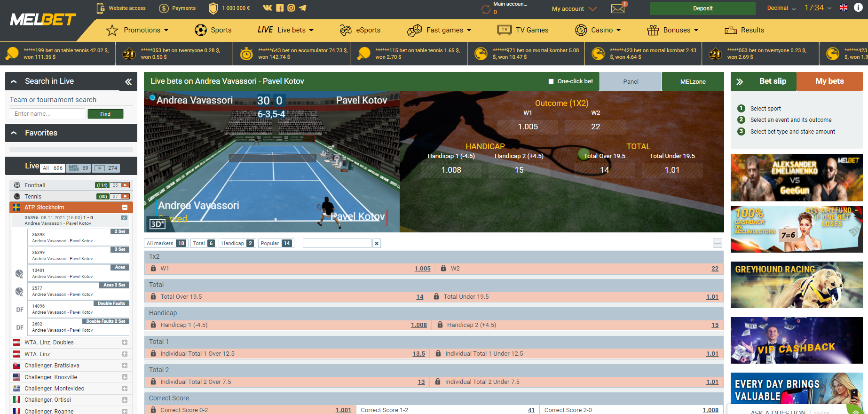Screen dimensions: 868x414
Task: Open the Payments dollar icon
Action: point(164,8)
